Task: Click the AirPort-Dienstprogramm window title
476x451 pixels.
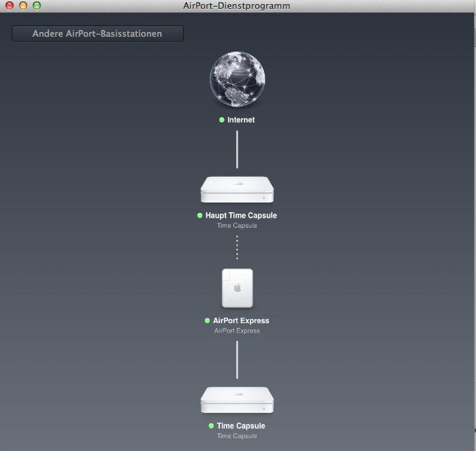Action: click(237, 5)
